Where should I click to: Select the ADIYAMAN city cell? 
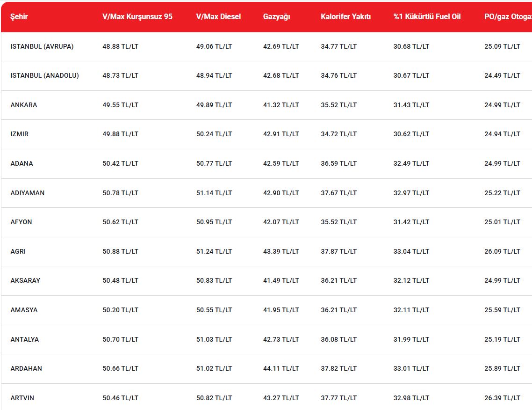[x=28, y=193]
